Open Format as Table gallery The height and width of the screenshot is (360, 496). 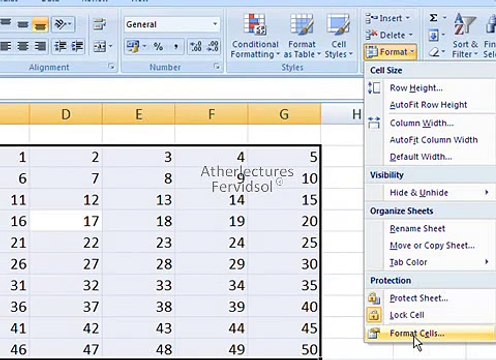(302, 36)
